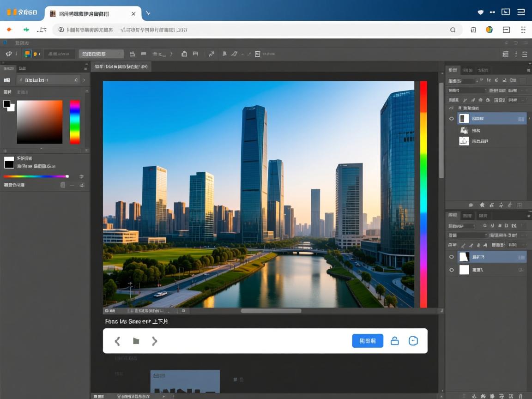Click the right chevron in the white bottom bar
This screenshot has height=399, width=532.
click(155, 341)
